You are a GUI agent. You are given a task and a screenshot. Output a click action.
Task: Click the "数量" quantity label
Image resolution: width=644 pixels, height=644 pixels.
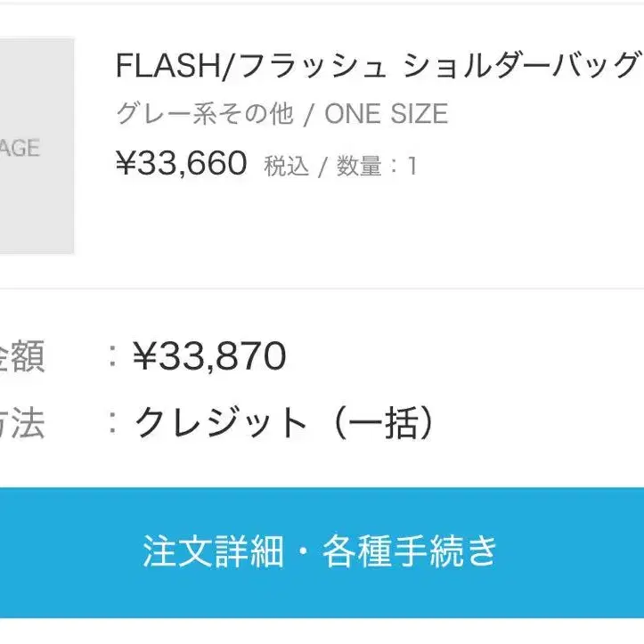(358, 167)
